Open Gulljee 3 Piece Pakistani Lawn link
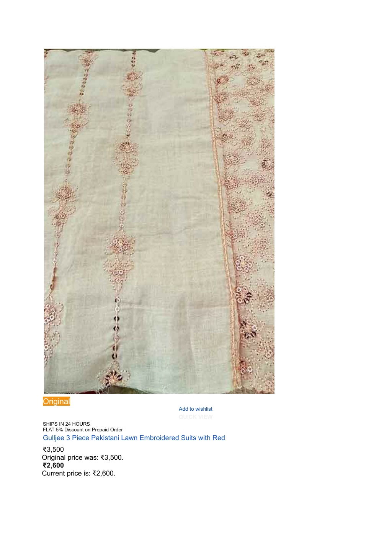The height and width of the screenshot is (554, 392). click(134, 438)
